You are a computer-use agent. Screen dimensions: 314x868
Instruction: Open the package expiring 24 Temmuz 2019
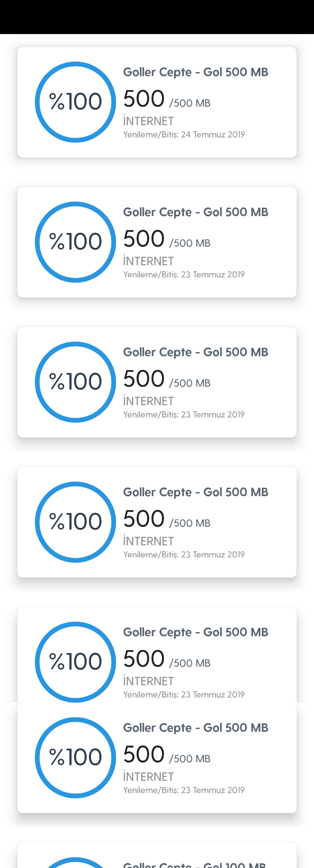157,102
